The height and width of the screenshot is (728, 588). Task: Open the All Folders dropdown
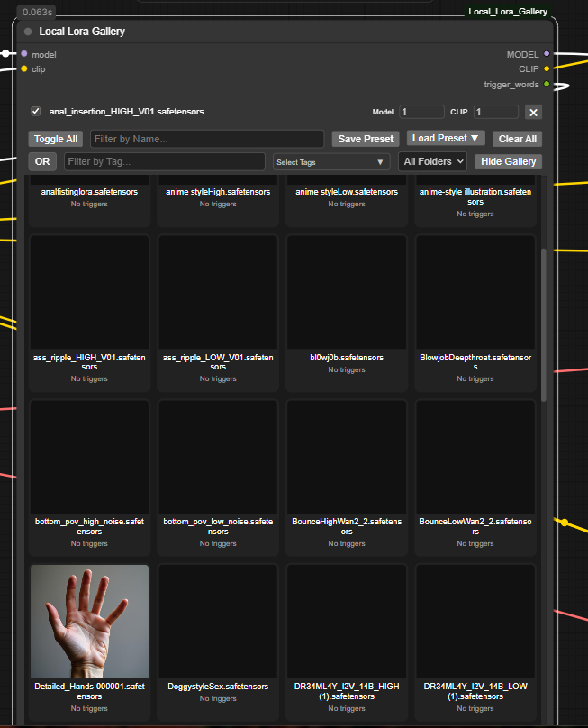(432, 161)
